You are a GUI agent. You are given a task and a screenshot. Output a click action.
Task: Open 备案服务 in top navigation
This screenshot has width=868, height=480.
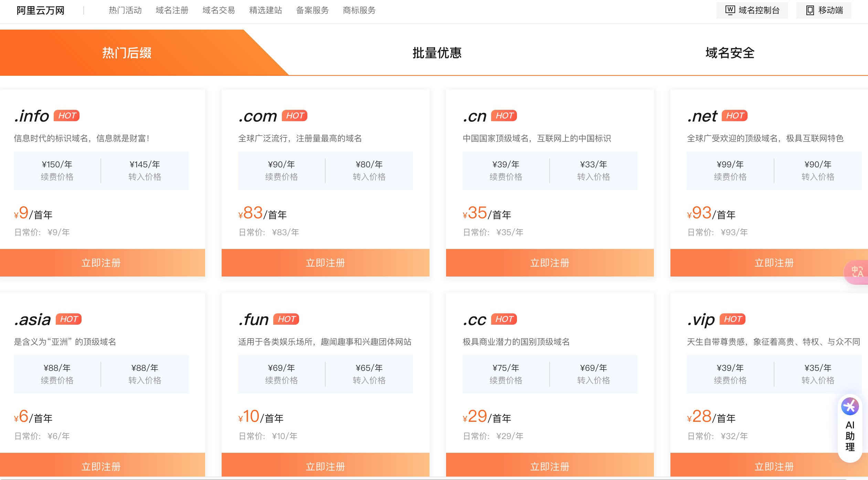tap(312, 10)
